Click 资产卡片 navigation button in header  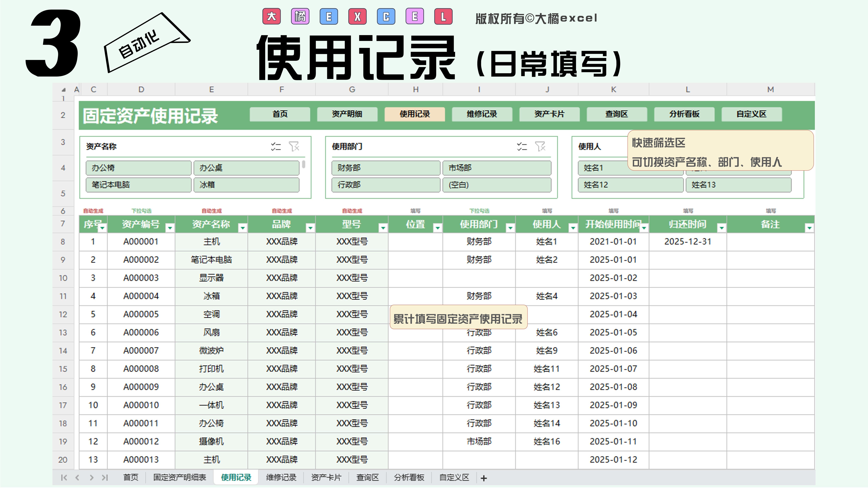[549, 114]
